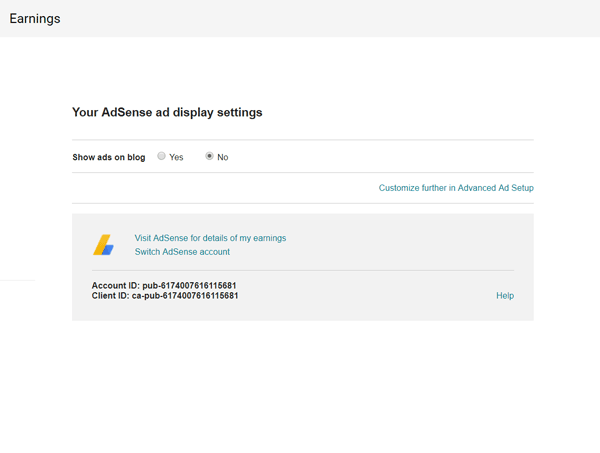This screenshot has height=453, width=600.
Task: Open Customize further in Advanced Ad Setup link
Action: [456, 188]
